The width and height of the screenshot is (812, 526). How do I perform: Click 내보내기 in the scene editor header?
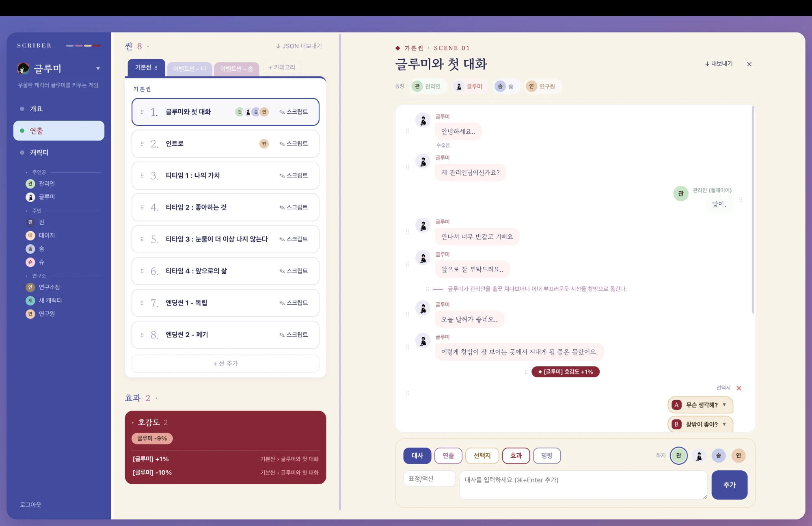719,64
